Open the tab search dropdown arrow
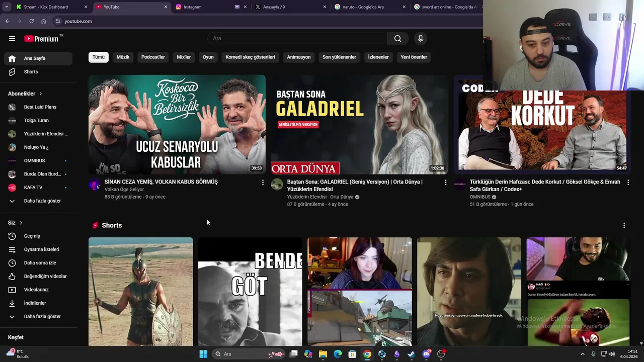The image size is (644, 362). [x=6, y=7]
